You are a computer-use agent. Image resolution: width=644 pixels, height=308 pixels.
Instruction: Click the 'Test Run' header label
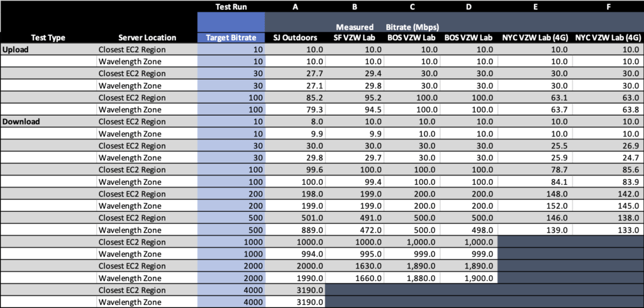tap(231, 6)
